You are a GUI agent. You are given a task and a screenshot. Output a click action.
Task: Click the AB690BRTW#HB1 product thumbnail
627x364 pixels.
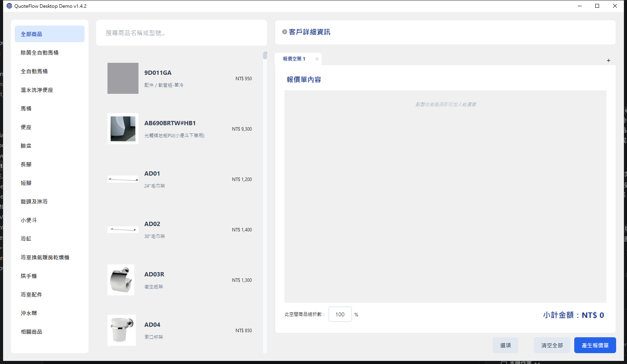(123, 129)
